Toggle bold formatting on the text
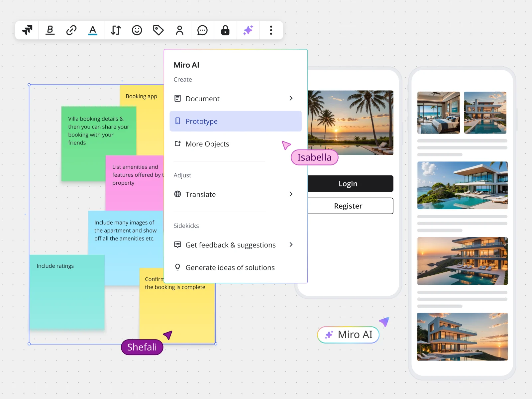 tap(50, 30)
